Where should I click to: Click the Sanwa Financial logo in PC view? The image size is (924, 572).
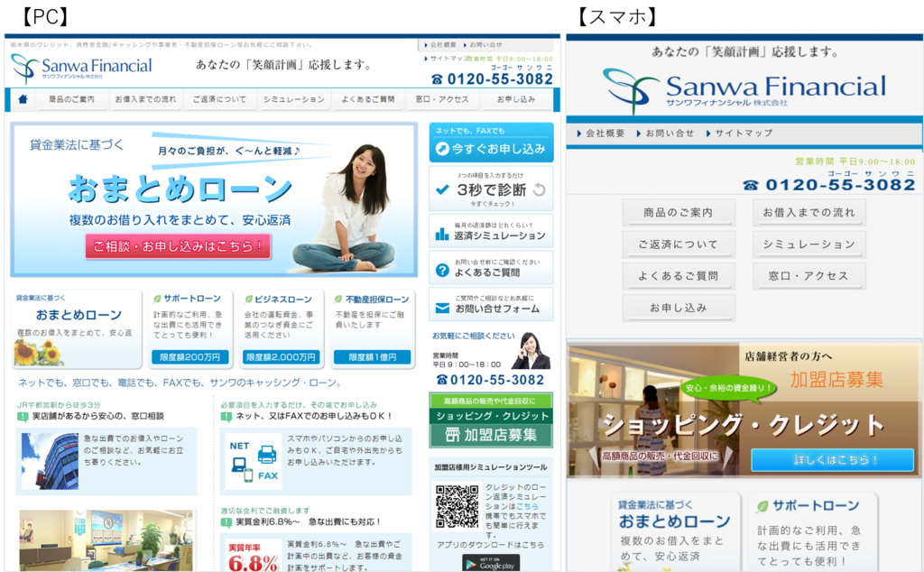click(82, 68)
